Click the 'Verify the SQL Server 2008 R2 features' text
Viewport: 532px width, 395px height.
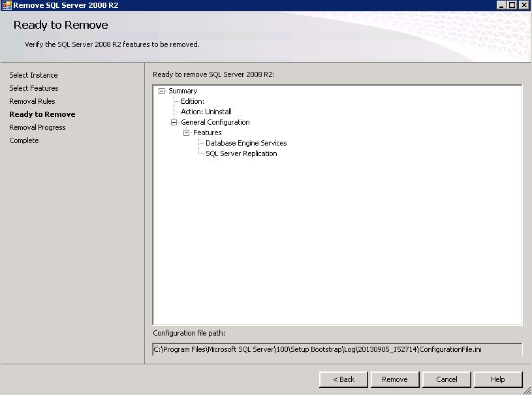point(112,44)
